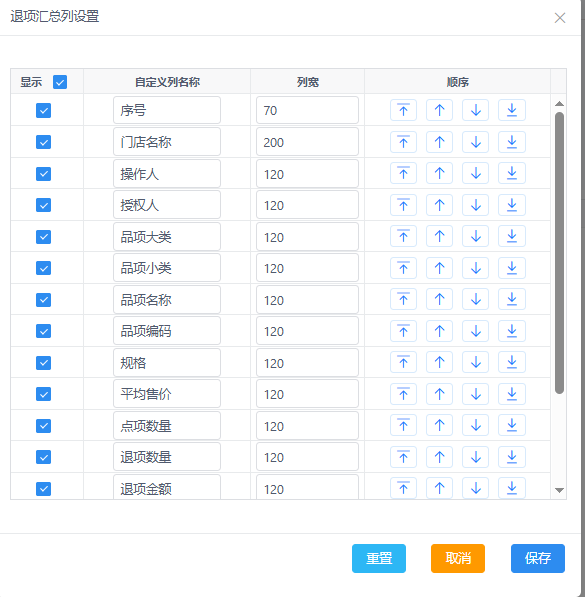Move 规格 row down one
Screen dimensions: 585x597
[476, 362]
